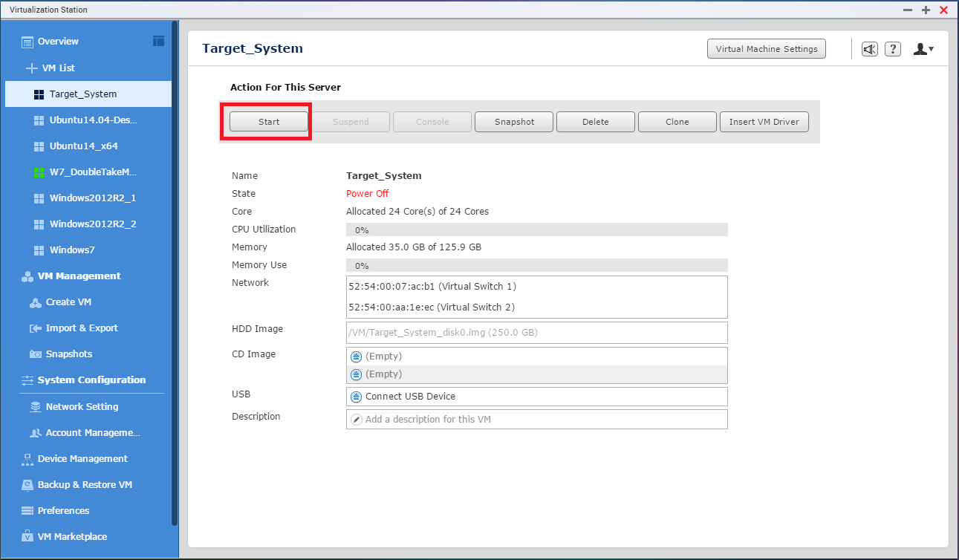Viewport: 959px width, 560px height.
Task: Click the eject icon on first CD Image
Action: [x=356, y=356]
